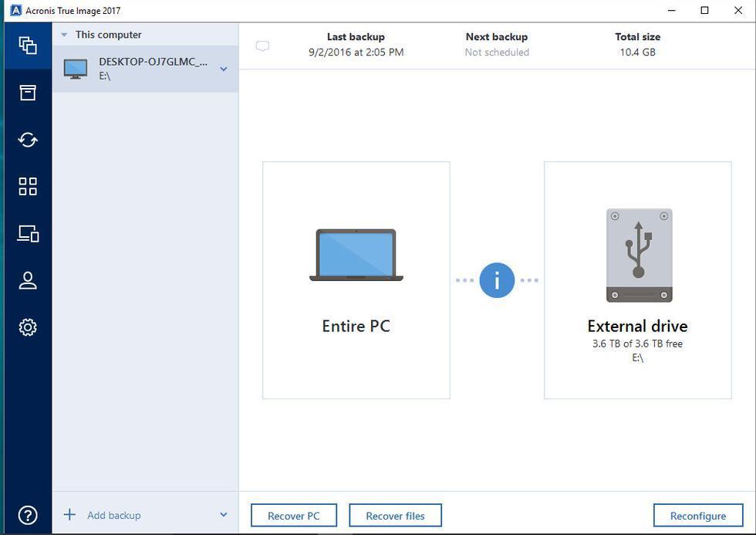Screen dimensions: 756x535
Task: Minimize the Acronis True Image window
Action: pos(672,10)
